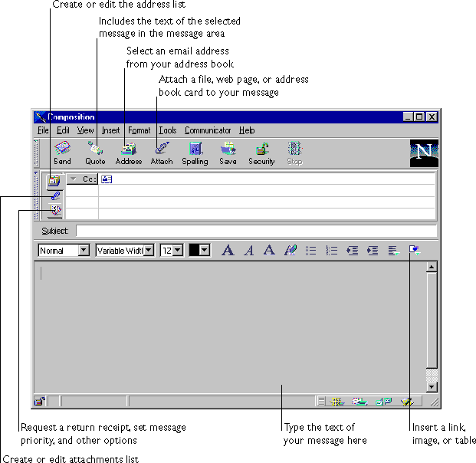476x463 pixels.
Task: Click the Insert link, image, or table icon
Action: (414, 250)
